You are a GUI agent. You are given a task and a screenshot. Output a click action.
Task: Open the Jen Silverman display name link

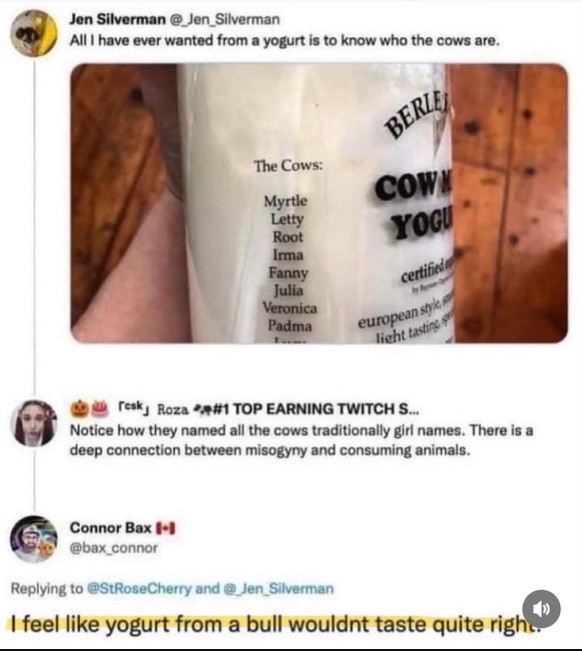117,19
